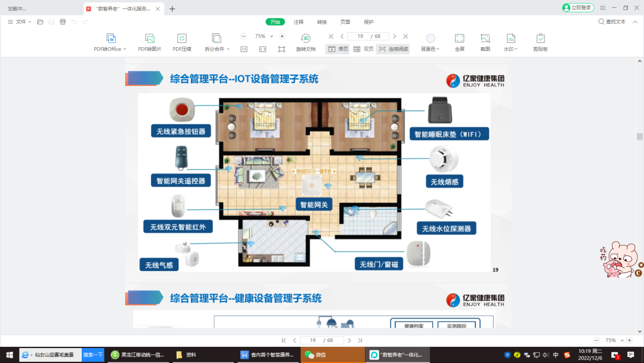Switch to 双页 double page view

coord(364,49)
